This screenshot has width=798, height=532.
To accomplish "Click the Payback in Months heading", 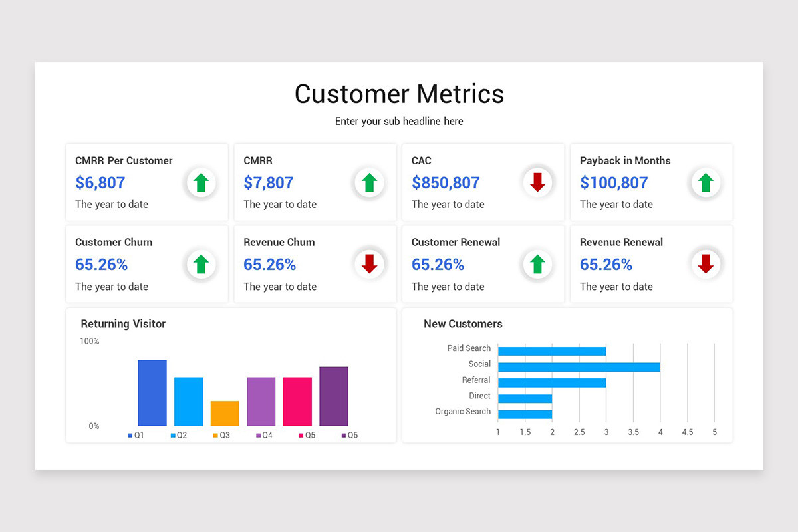I will (625, 160).
